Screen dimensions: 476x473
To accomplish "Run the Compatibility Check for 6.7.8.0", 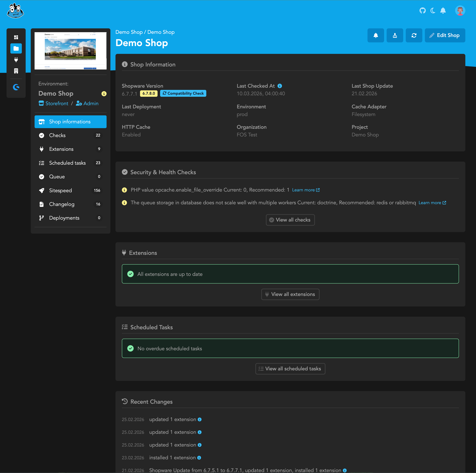I will pyautogui.click(x=183, y=93).
